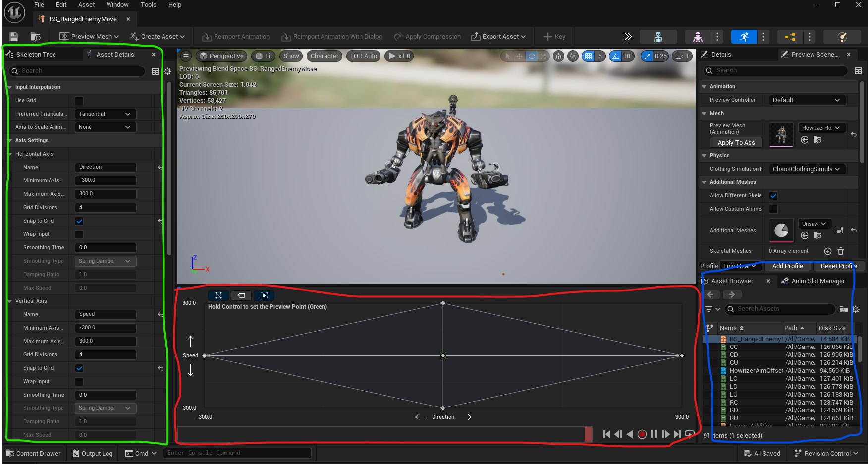Click the Export Asset button
This screenshot has height=464, width=868.
498,37
